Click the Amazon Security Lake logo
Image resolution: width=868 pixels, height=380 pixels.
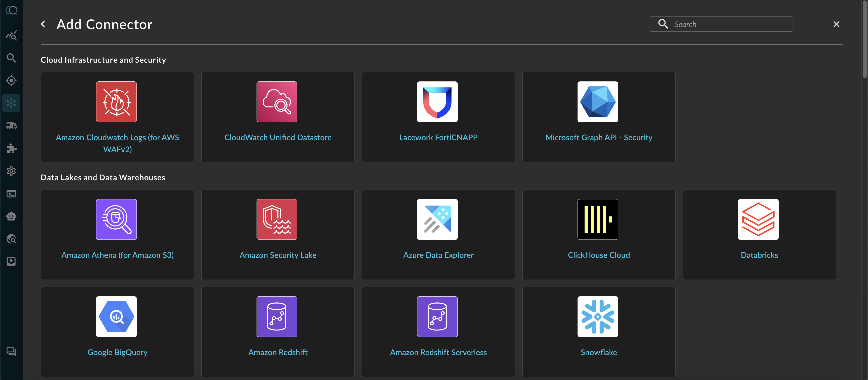[x=277, y=219]
